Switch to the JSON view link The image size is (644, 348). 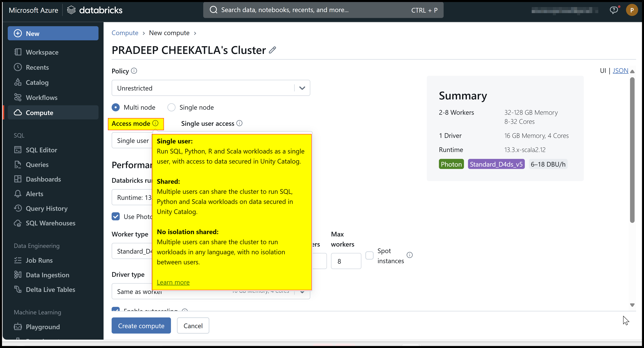pos(620,71)
